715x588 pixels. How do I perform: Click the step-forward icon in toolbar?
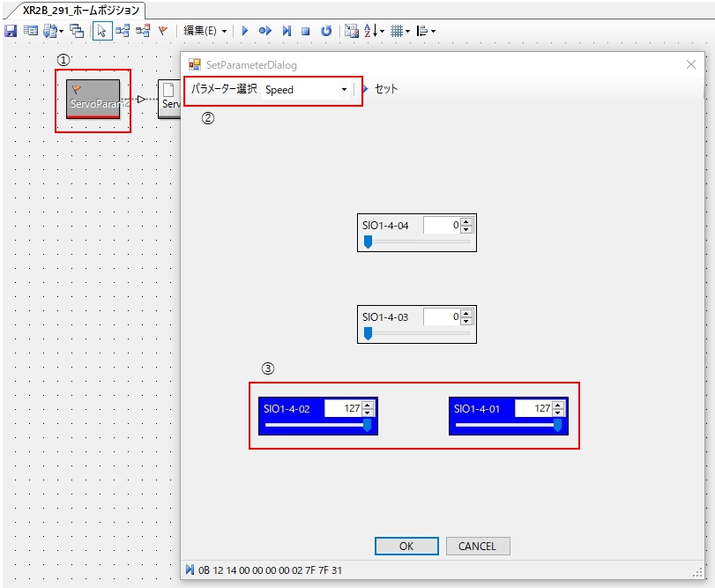(x=287, y=31)
